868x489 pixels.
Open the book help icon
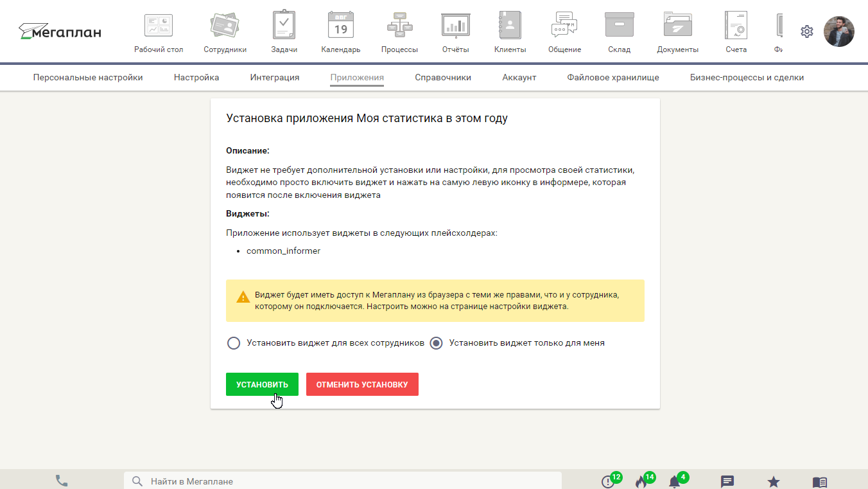tap(820, 481)
